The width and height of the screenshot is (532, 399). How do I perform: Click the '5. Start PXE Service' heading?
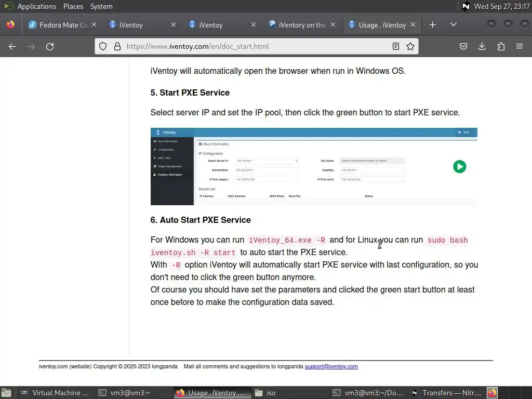coord(190,92)
